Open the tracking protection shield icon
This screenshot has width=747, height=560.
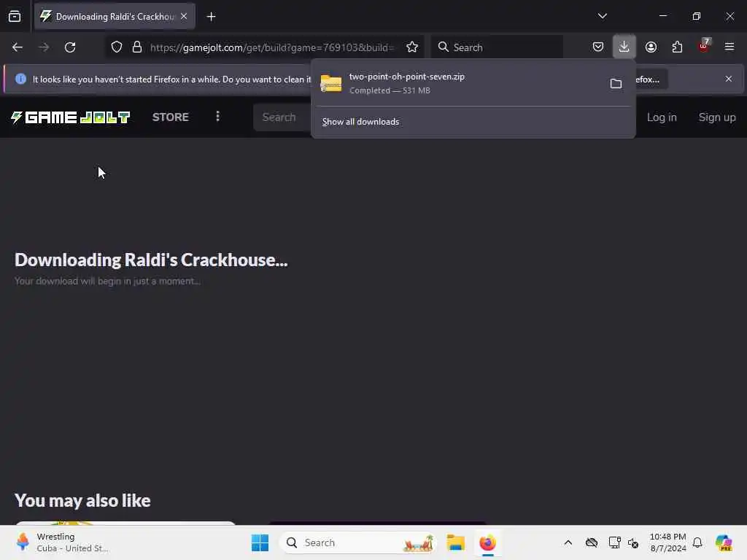click(x=117, y=47)
